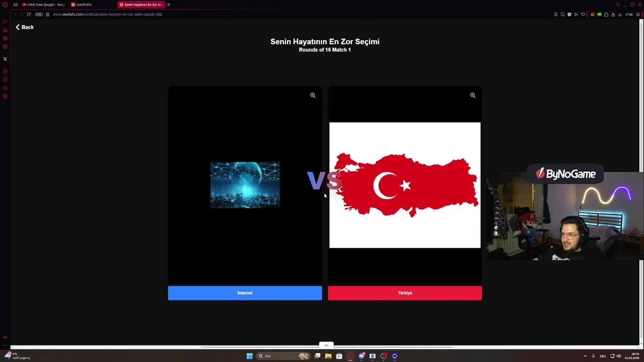Click the DEU language indicator
Image resolution: width=644 pixels, height=362 pixels.
603,356
